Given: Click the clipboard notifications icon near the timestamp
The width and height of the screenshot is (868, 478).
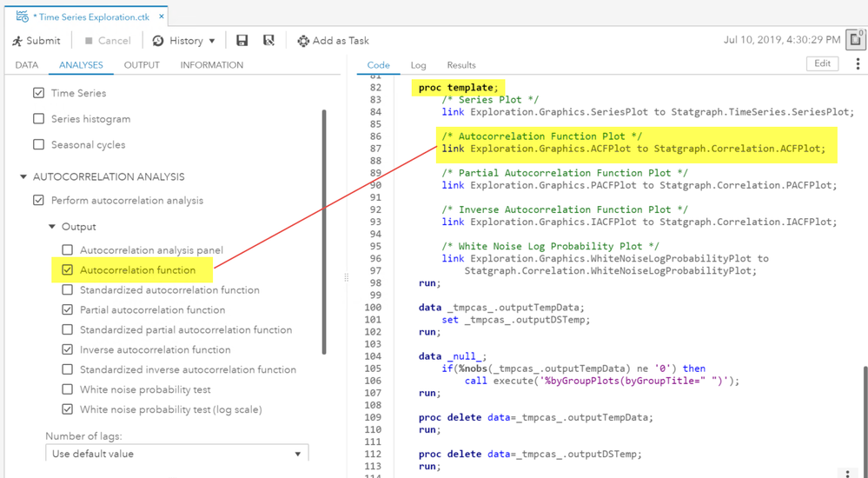Looking at the screenshot, I should [x=856, y=39].
